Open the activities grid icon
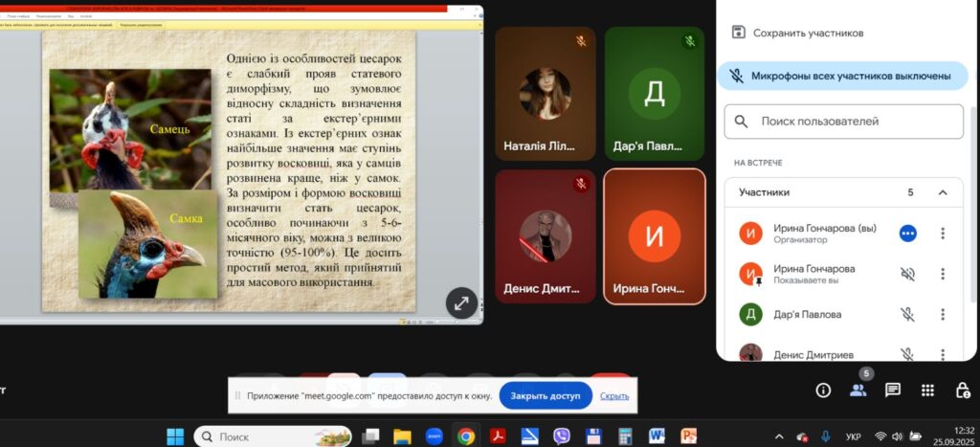The image size is (980, 447). pyautogui.click(x=927, y=390)
